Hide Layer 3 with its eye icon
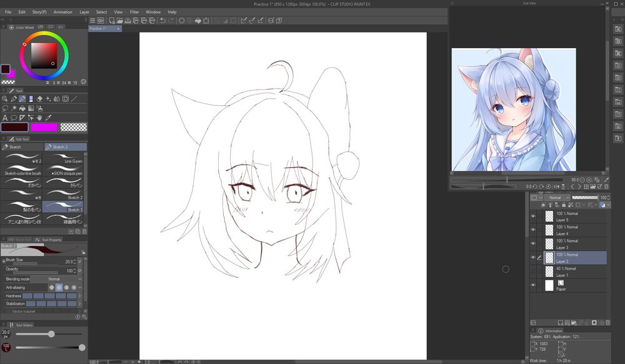 (x=533, y=243)
